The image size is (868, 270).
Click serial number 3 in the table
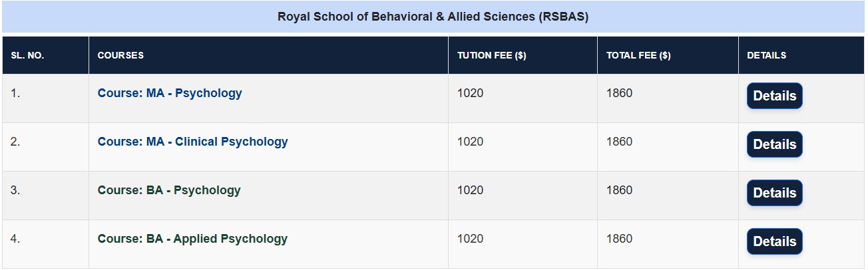pos(15,190)
